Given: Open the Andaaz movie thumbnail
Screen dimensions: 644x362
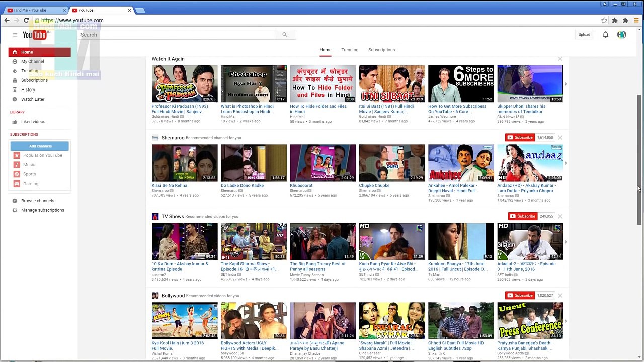Looking at the screenshot, I should (530, 163).
